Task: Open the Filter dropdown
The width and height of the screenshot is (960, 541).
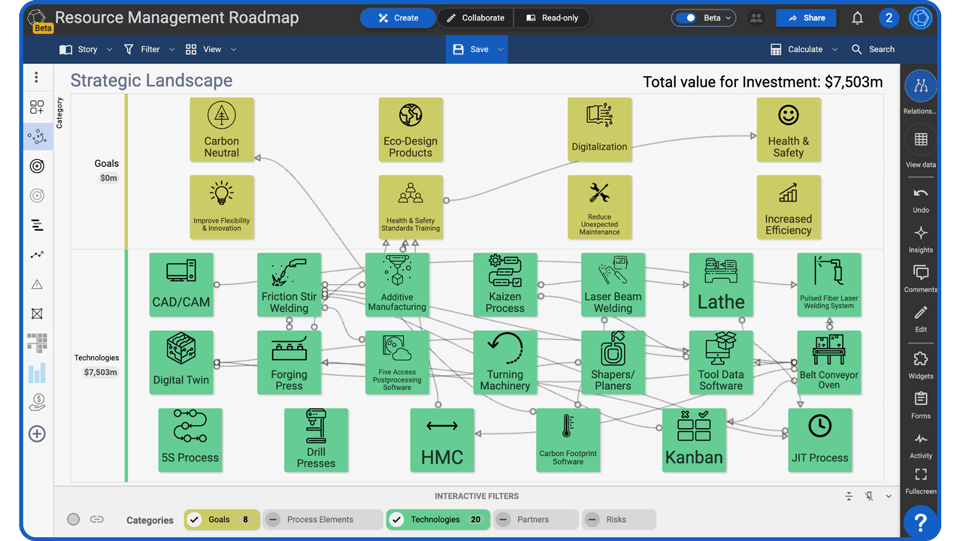Action: [x=148, y=49]
